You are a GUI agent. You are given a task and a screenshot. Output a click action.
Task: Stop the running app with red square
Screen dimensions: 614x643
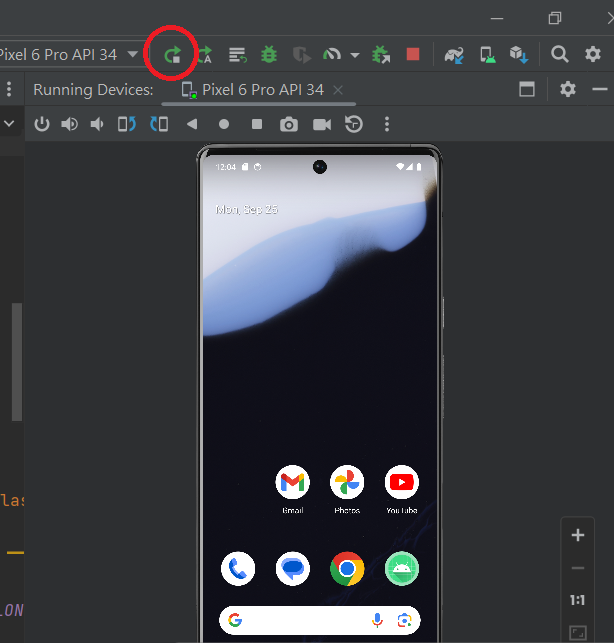pos(413,54)
